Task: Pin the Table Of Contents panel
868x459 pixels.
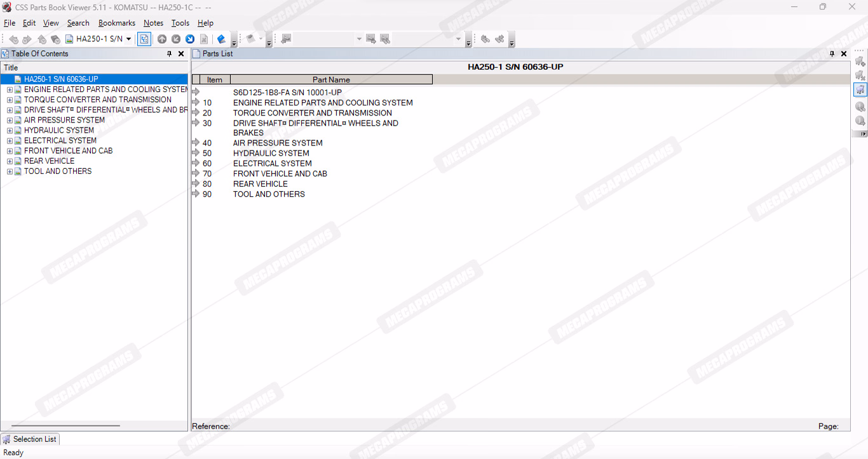Action: coord(169,54)
